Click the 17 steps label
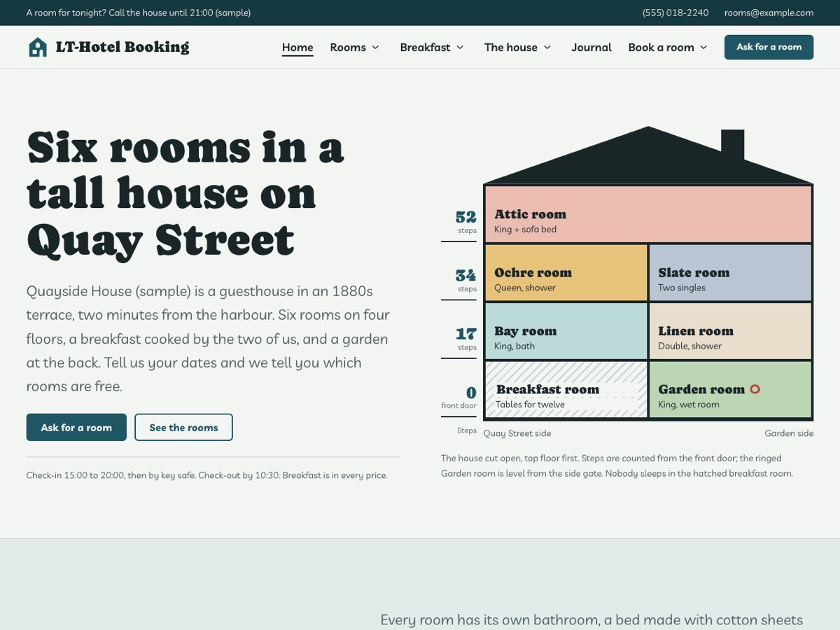Image resolution: width=840 pixels, height=630 pixels. pos(465,339)
